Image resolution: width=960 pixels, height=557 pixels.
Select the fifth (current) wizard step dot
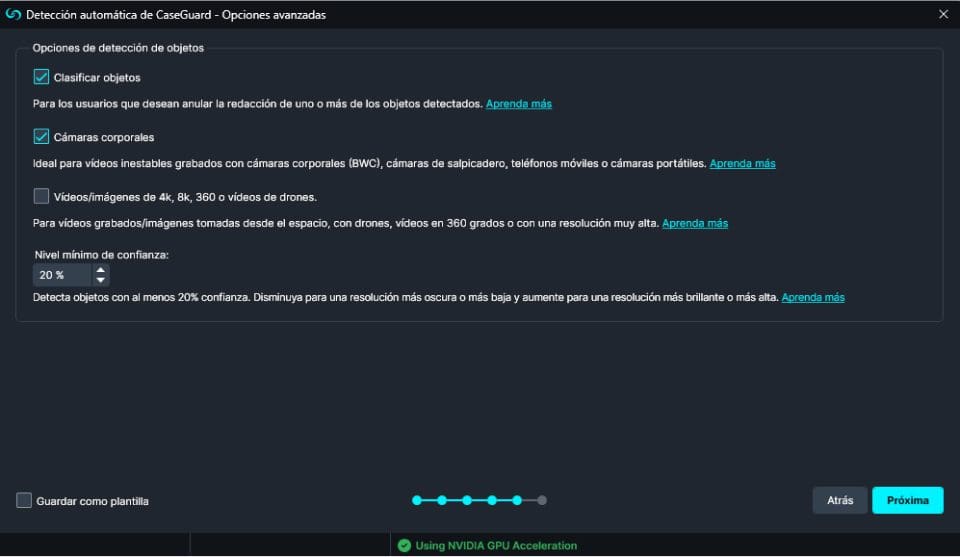(517, 500)
